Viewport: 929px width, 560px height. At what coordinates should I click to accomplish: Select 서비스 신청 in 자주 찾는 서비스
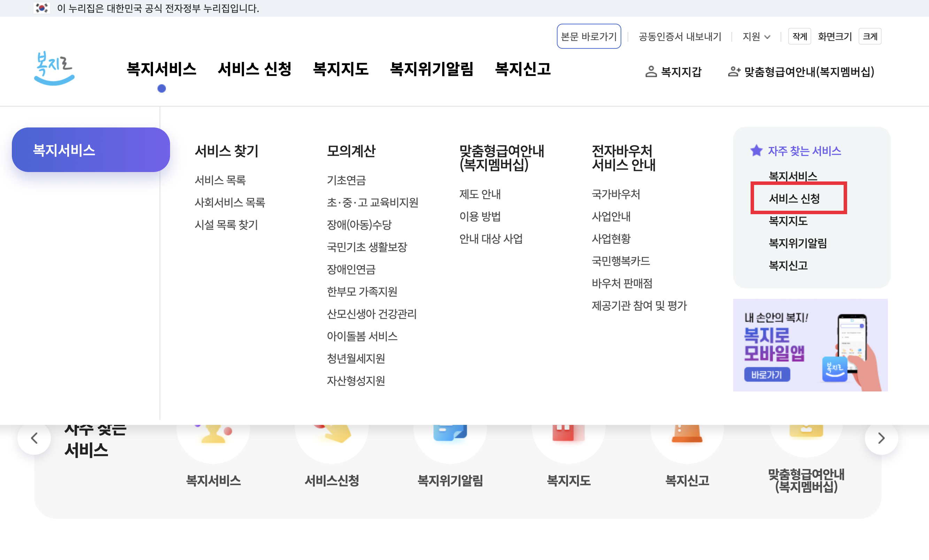click(x=794, y=199)
